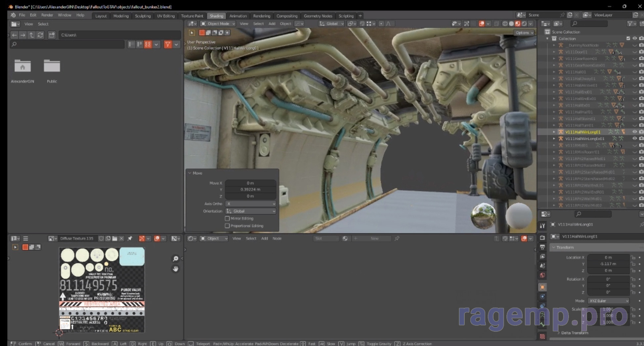The height and width of the screenshot is (346, 644).
Task: Open the Render properties tab
Action: pos(542,238)
